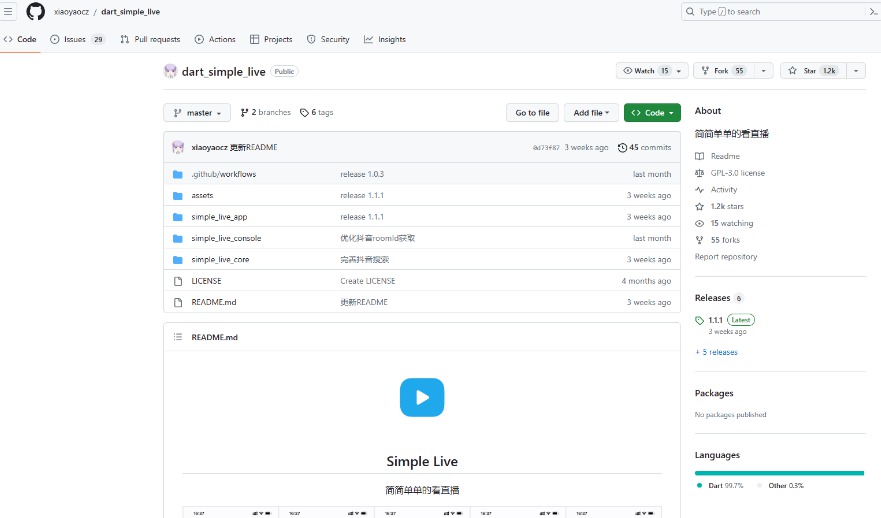Click the Go to file button
Viewport: 881px width, 518px height.
pyautogui.click(x=533, y=112)
